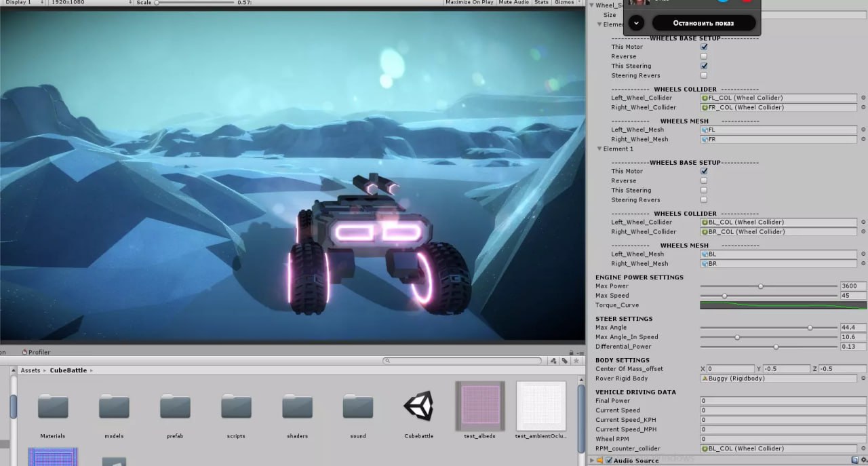Open the Materials folder
This screenshot has width=868, height=466.
pos(53,407)
